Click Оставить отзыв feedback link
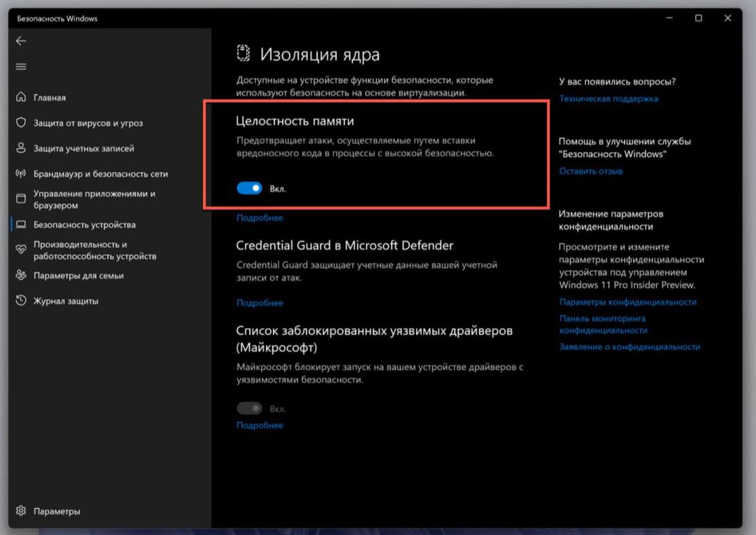Viewport: 756px width, 535px height. point(590,171)
